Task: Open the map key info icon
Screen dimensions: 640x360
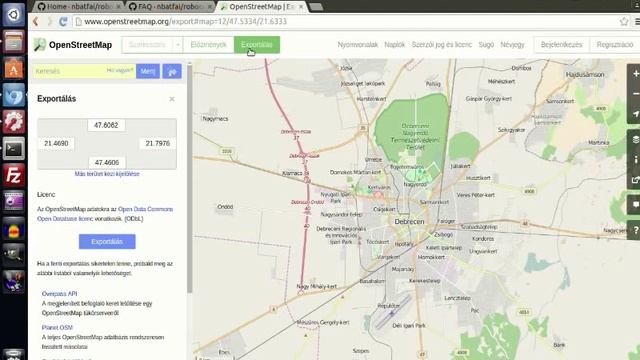Action: (x=635, y=160)
